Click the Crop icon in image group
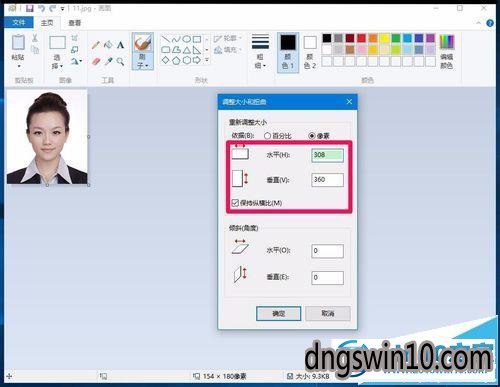Viewport: 500px width, 387px height. click(x=75, y=38)
